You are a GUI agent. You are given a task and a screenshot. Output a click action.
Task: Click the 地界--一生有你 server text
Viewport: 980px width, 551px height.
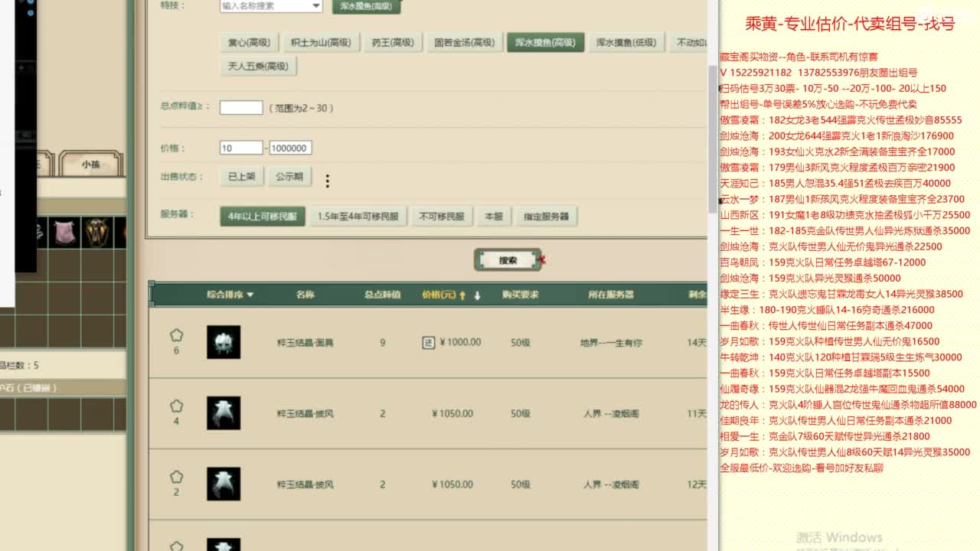(610, 343)
